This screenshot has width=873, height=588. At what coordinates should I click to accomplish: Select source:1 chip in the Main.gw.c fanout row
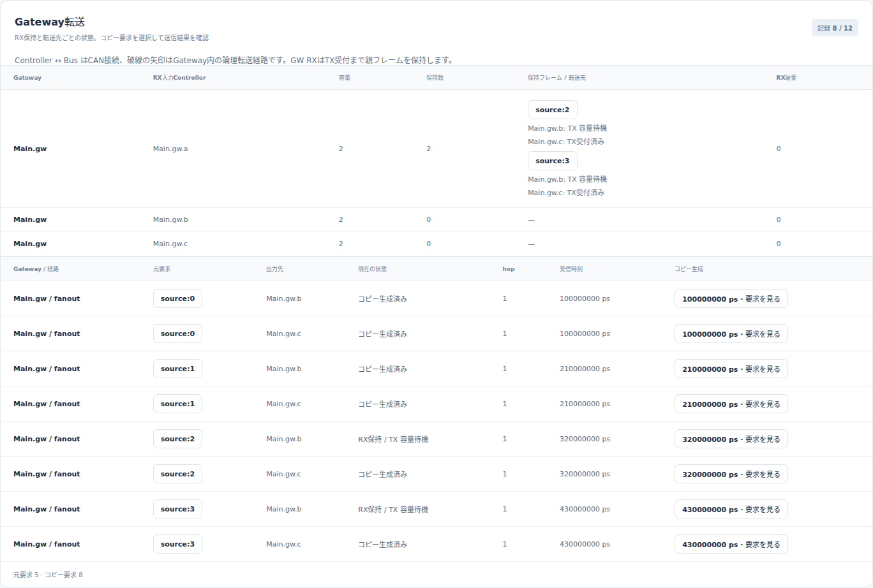pyautogui.click(x=177, y=404)
